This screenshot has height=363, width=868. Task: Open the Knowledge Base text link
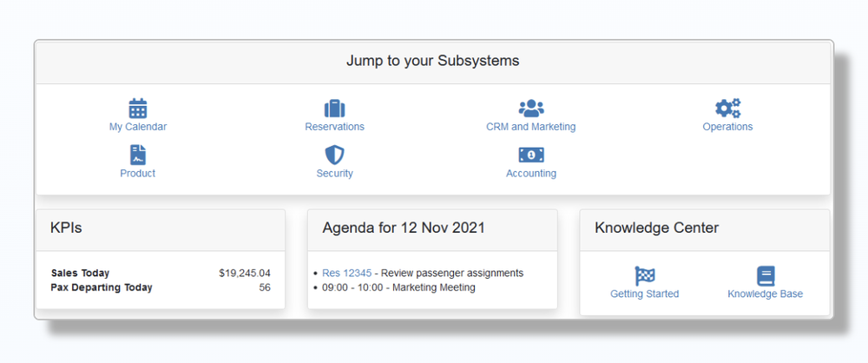765,294
